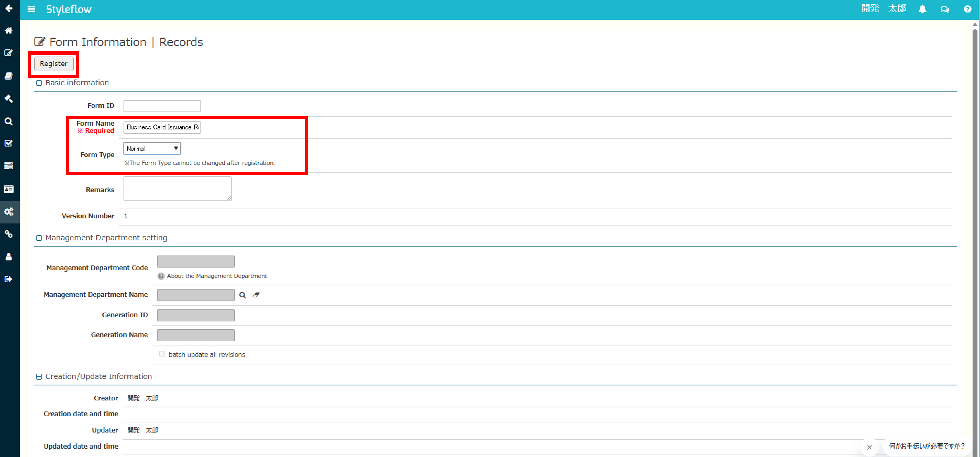
Task: Click the Management Department Code field
Action: (196, 262)
